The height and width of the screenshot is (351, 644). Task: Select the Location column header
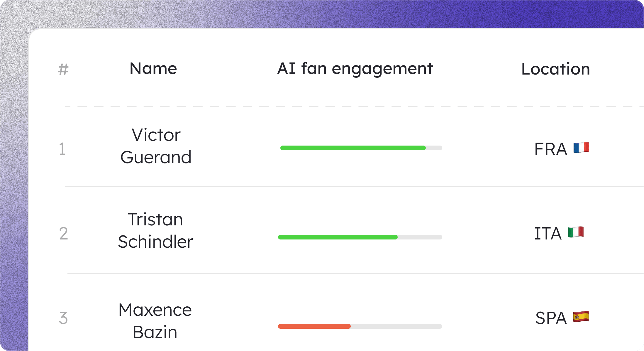(555, 69)
